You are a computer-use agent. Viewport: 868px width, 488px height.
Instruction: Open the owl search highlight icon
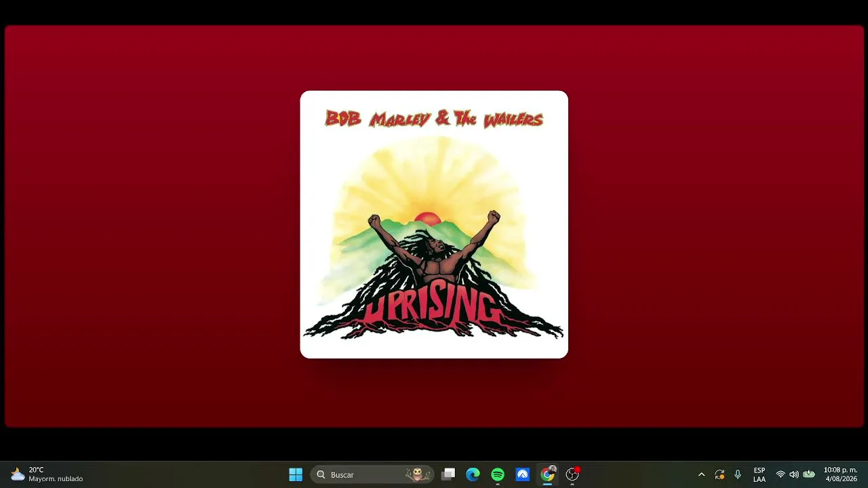coord(418,474)
